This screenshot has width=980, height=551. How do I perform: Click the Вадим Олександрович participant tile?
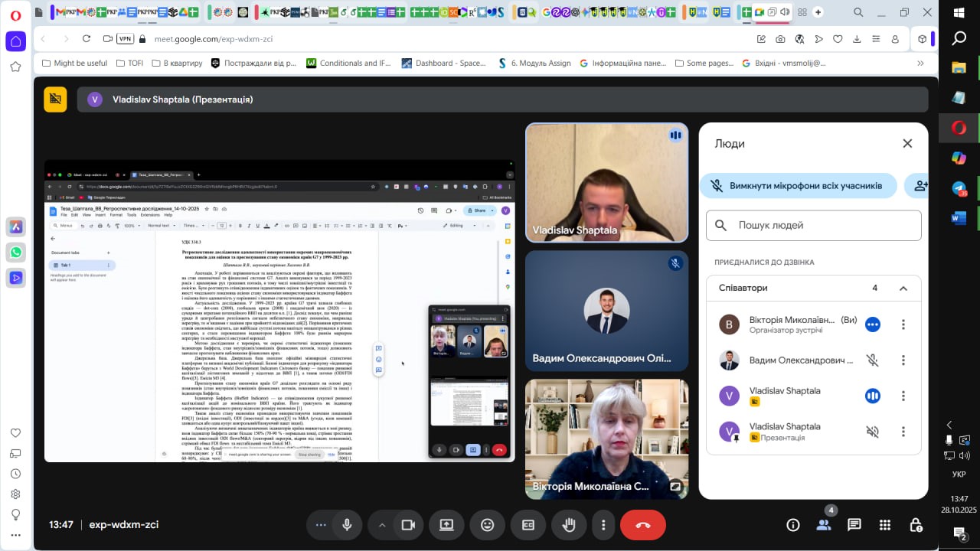606,311
